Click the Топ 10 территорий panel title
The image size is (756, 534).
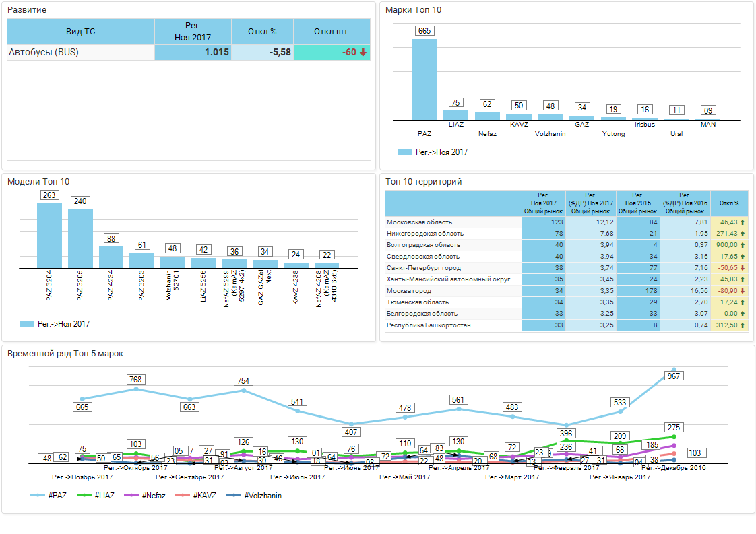point(423,182)
